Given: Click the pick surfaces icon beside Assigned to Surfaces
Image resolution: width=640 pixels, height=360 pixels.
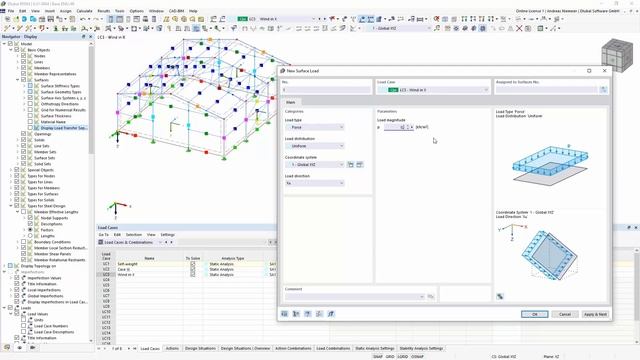Looking at the screenshot, I should pos(603,90).
